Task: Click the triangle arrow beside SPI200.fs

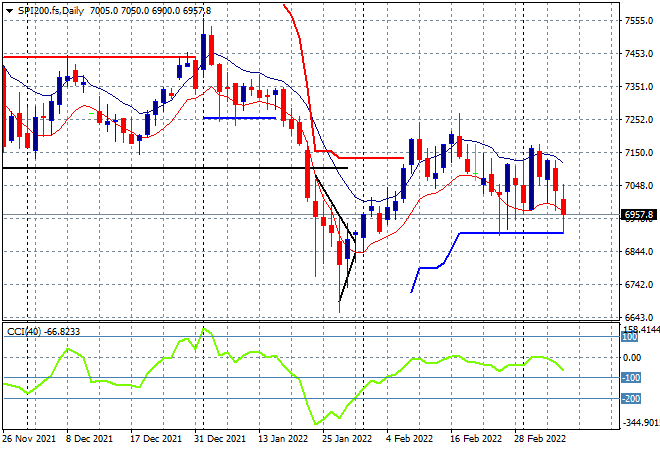Action: (9, 11)
